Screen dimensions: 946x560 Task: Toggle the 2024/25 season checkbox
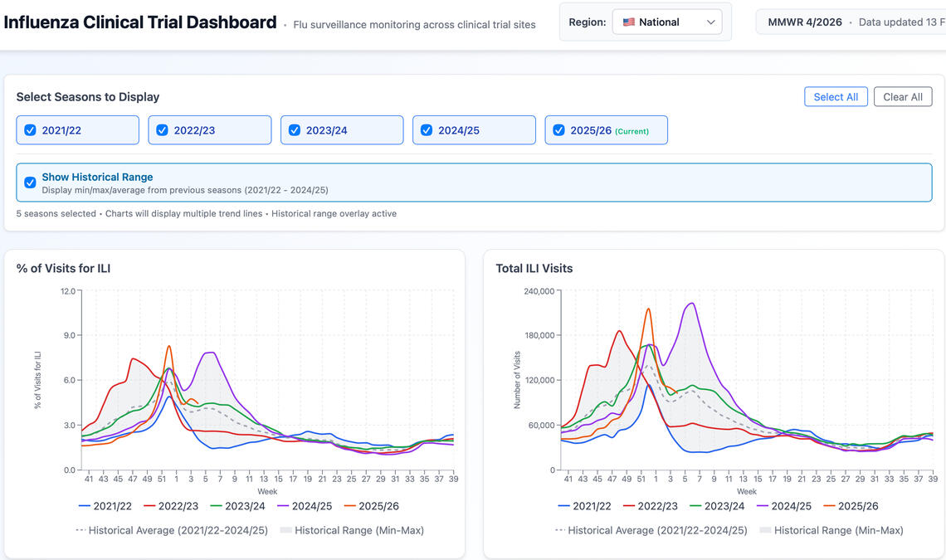point(426,130)
